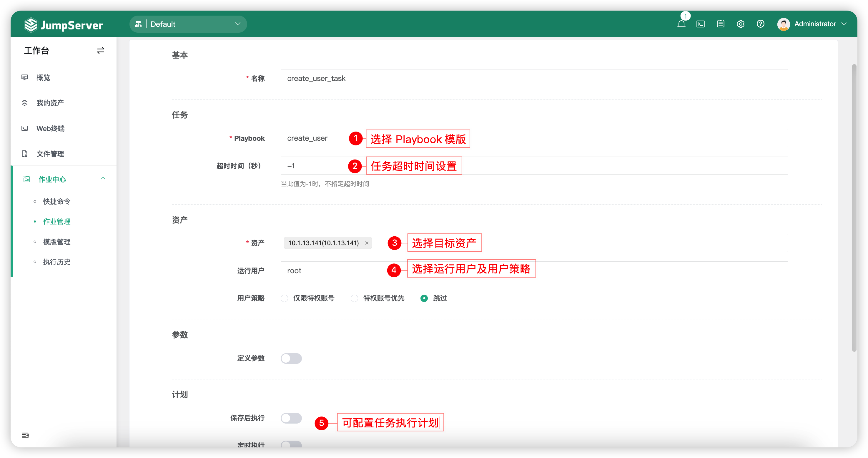Viewport: 868px width, 458px height.
Task: Click the 运行用户 input showing root
Action: click(x=534, y=270)
